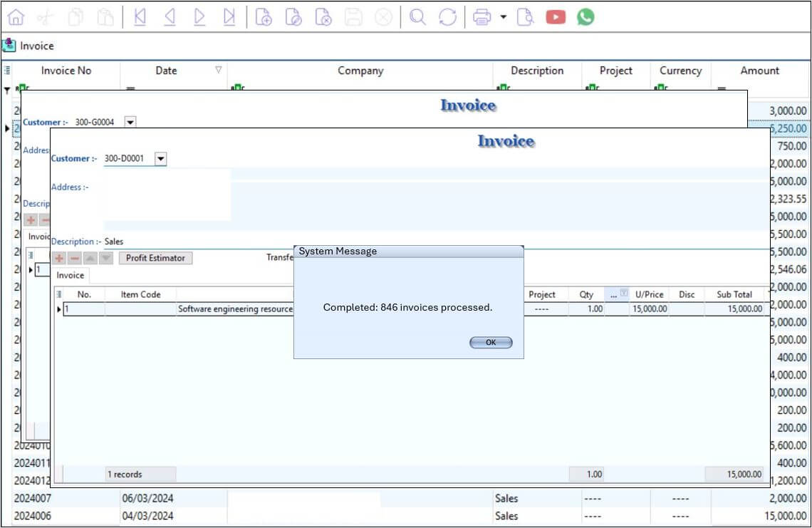
Task: Move item row up with the arrow button
Action: coord(90,258)
